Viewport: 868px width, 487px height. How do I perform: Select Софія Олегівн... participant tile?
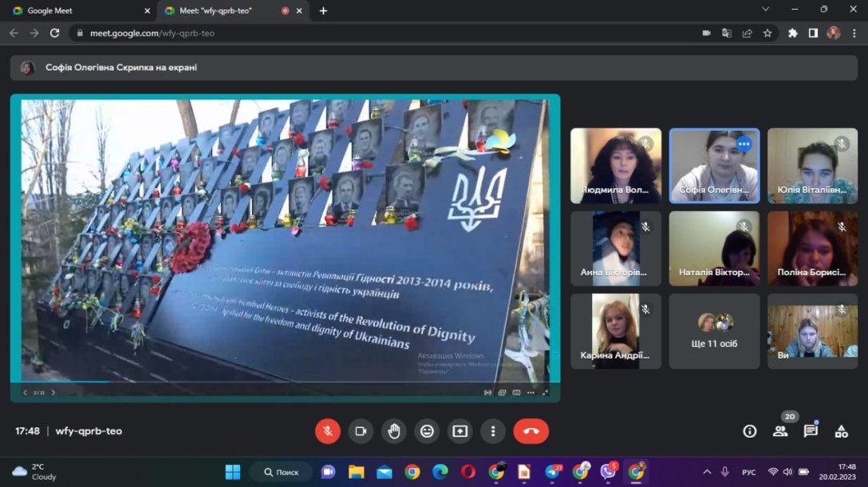[714, 166]
